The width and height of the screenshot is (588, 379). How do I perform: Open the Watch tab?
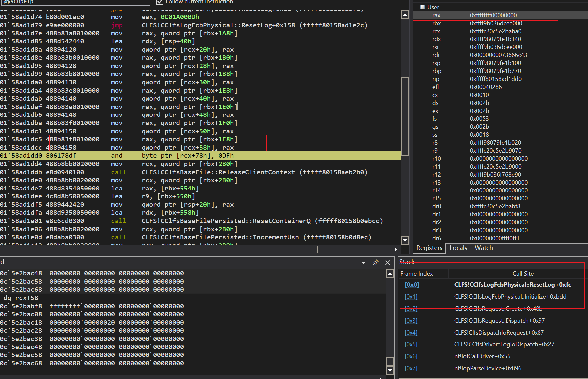pos(484,248)
